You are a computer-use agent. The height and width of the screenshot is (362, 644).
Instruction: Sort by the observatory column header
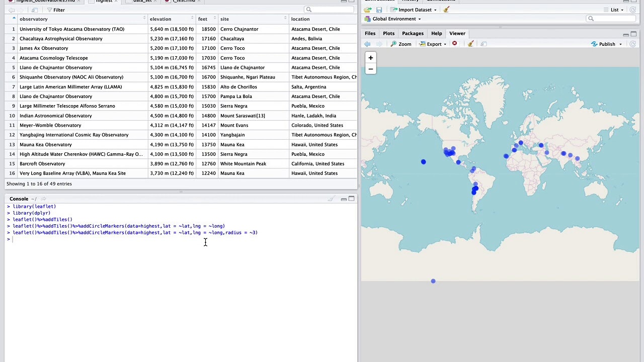82,19
